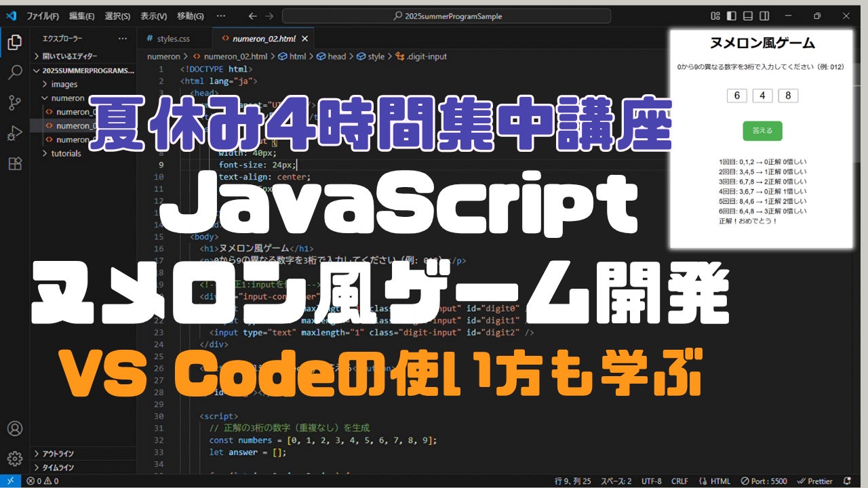Viewport: 868px width, 488px height.
Task: Open the Extensions view
Action: pyautogui.click(x=14, y=163)
